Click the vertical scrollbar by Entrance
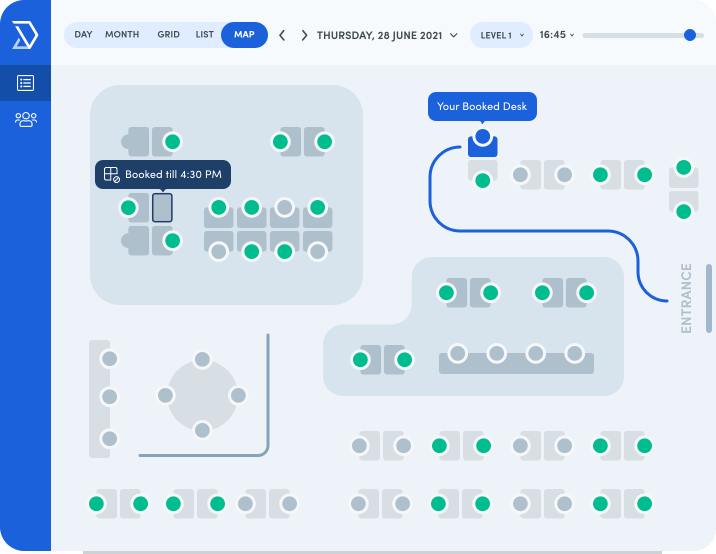 click(709, 298)
